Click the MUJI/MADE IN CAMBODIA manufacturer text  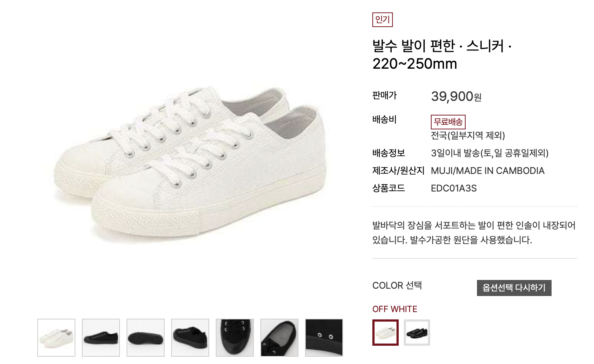point(488,171)
